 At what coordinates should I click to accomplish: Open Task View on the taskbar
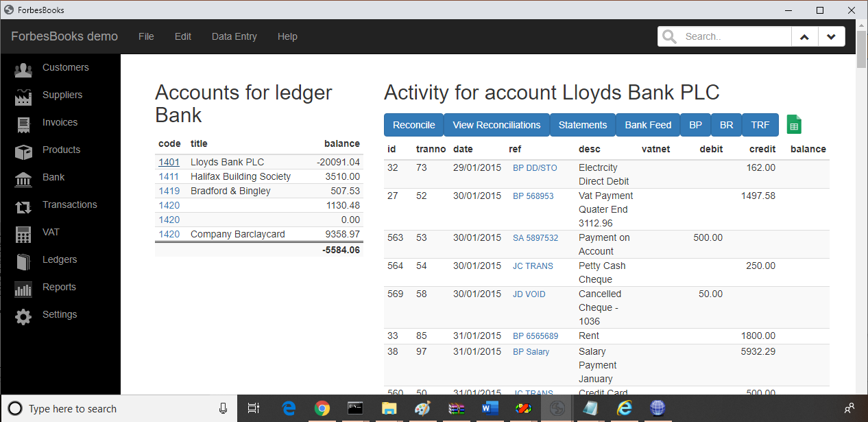[254, 408]
